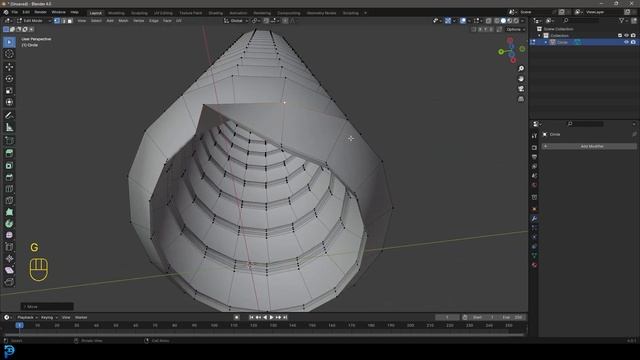Select the Edge Slide tool

[x=9, y=247]
